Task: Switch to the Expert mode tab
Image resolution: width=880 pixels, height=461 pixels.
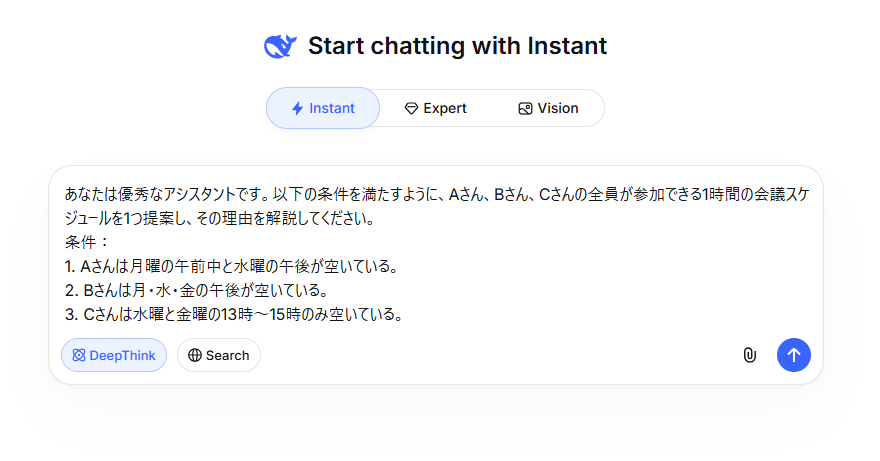Action: (x=436, y=108)
